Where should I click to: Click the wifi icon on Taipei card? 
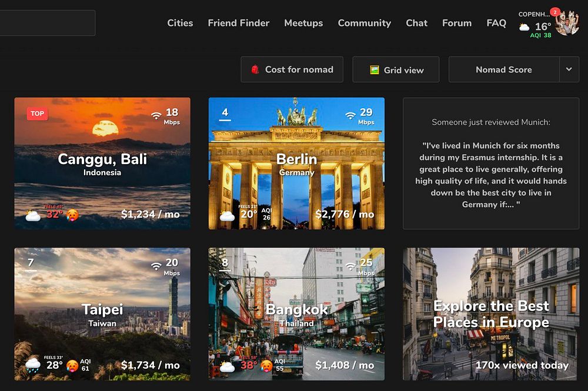click(x=156, y=266)
